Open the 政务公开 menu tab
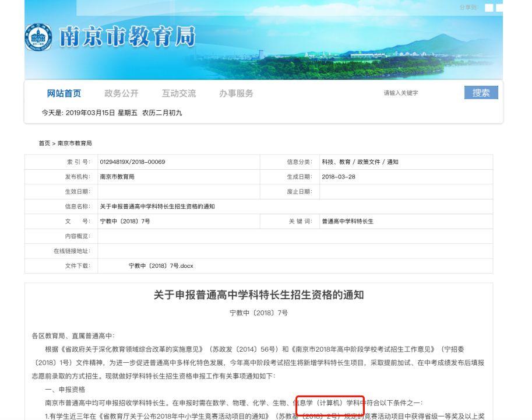532x420 pixels. (x=121, y=93)
